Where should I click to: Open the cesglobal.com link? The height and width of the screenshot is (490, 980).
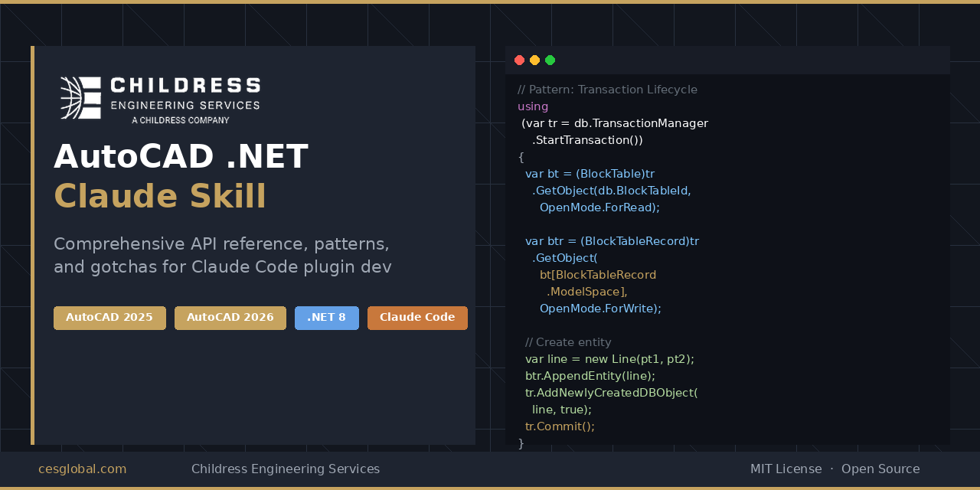point(83,469)
